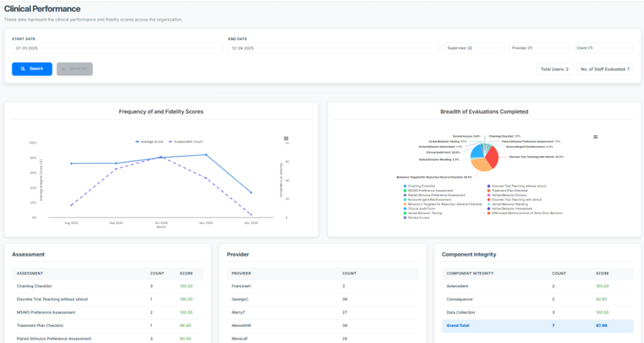Open the Provider (7) filter dropdown
This screenshot has height=343, width=644.
[538, 48]
